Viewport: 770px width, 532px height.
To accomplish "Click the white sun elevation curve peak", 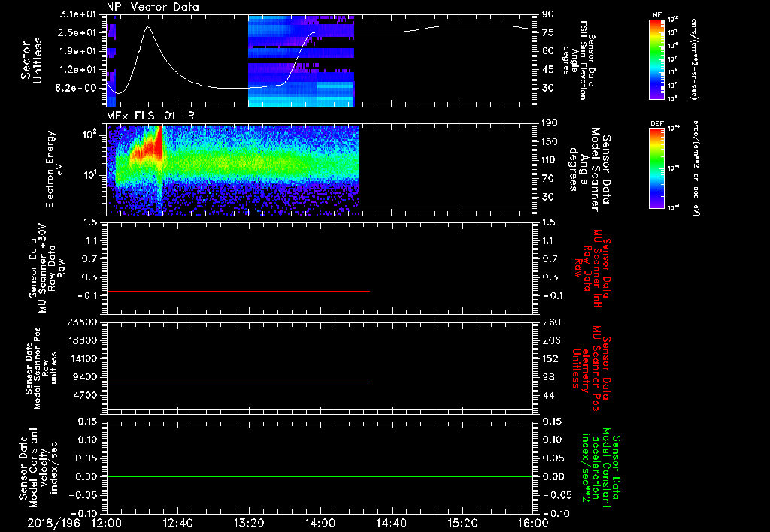I will [147, 26].
